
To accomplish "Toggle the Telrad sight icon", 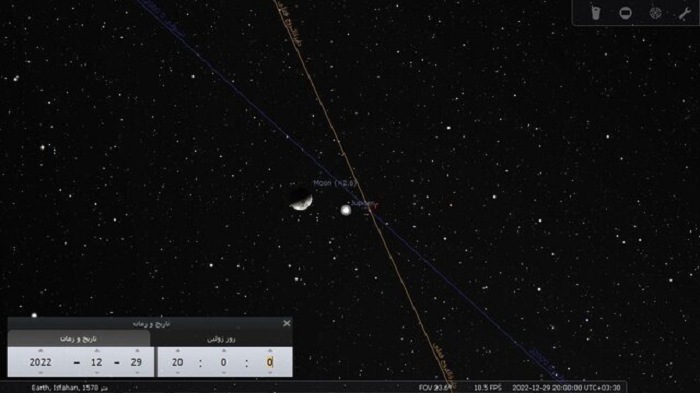I will (x=655, y=13).
